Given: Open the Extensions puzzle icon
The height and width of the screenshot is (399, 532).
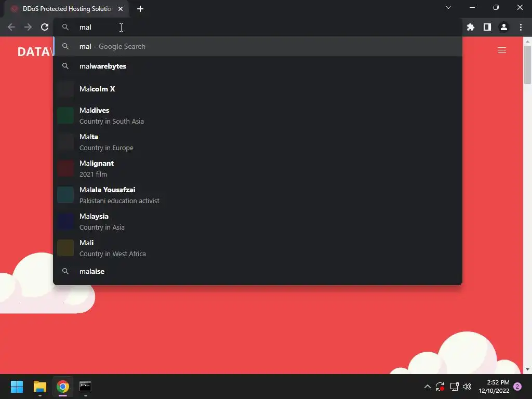Looking at the screenshot, I should (x=471, y=27).
